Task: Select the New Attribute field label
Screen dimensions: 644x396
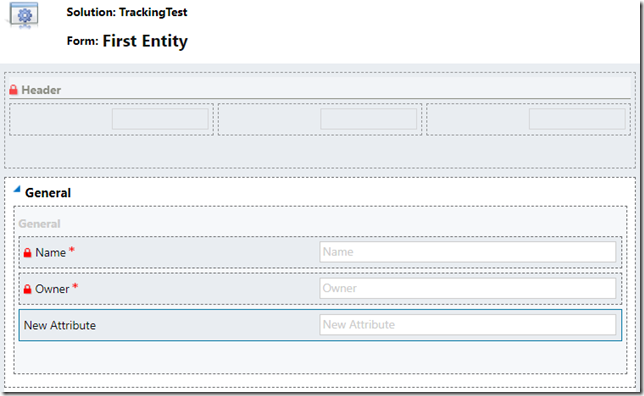Action: [x=60, y=325]
